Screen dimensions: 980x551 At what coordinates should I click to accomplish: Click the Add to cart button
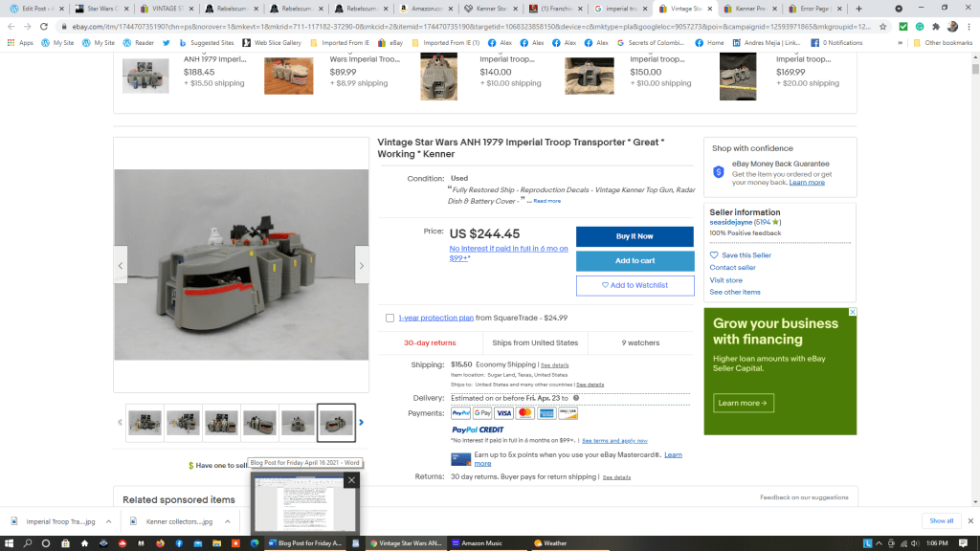pos(635,261)
